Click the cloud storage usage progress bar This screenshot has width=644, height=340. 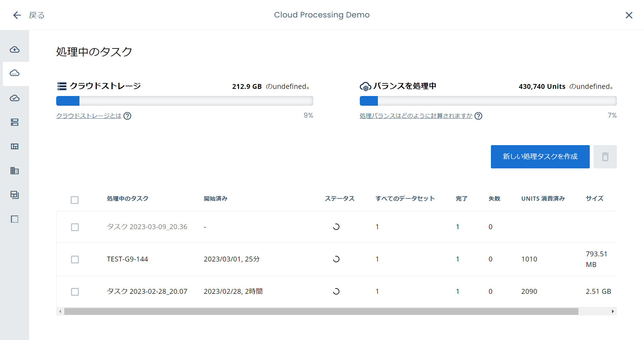point(184,101)
